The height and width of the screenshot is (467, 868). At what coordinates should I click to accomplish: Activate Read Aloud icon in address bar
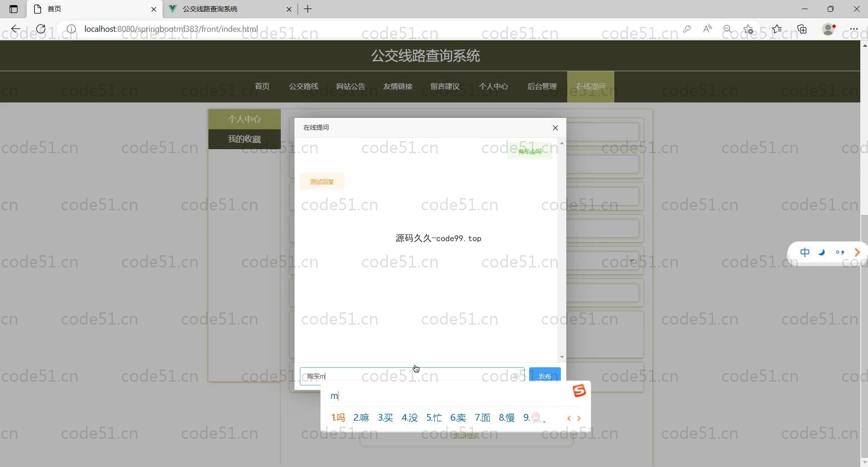click(707, 29)
